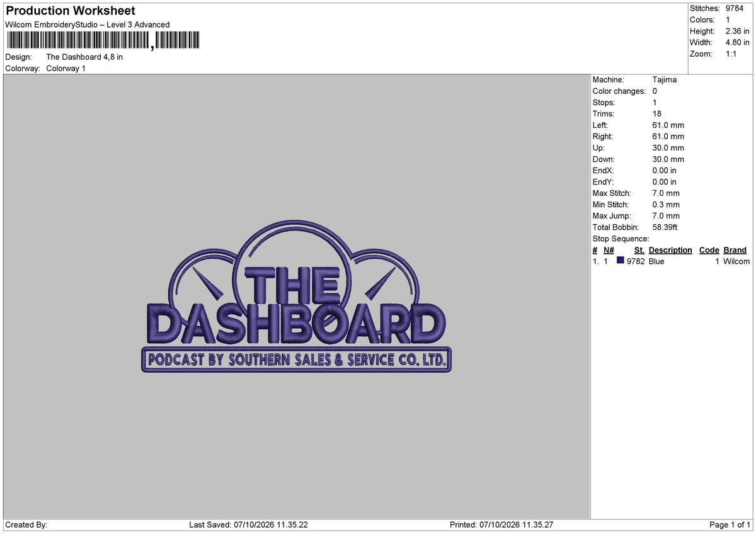This screenshot has height=534, width=756.
Task: Click the Left value 61.0 mm
Action: (668, 125)
